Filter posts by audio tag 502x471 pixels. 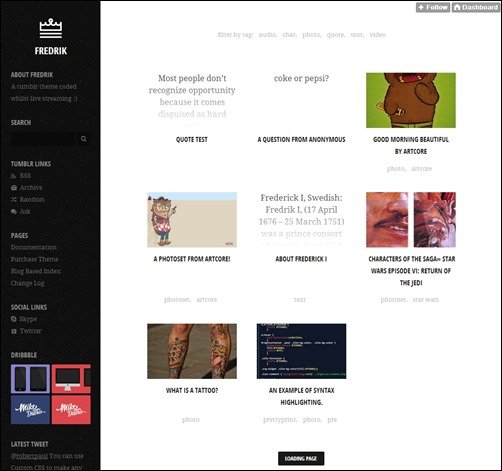pos(267,35)
